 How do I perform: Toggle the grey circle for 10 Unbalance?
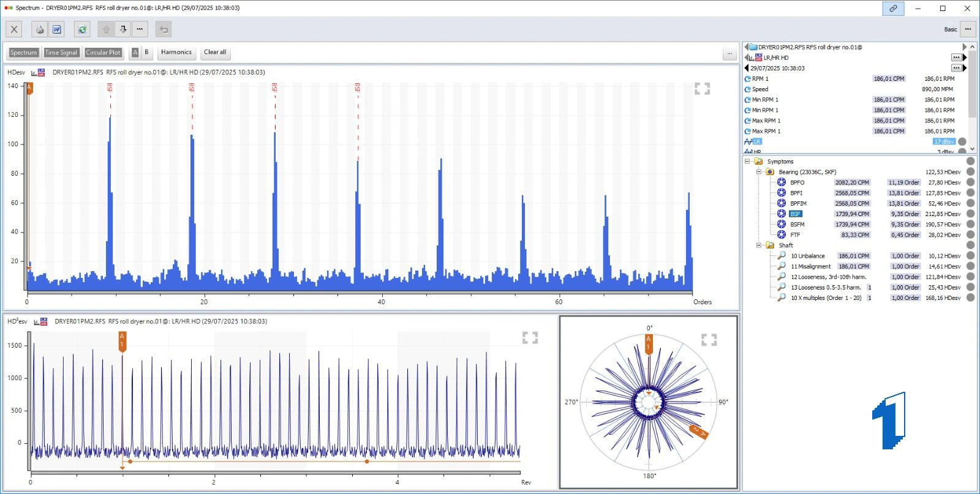click(970, 256)
